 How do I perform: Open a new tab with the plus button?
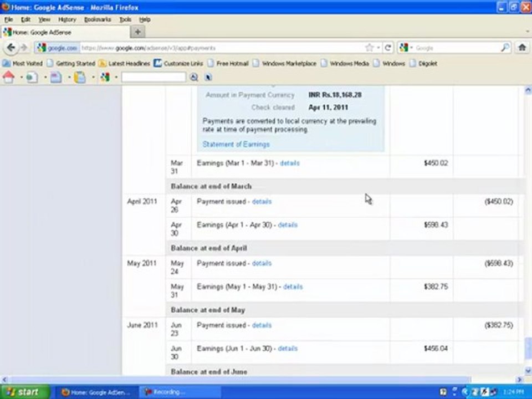[138, 32]
